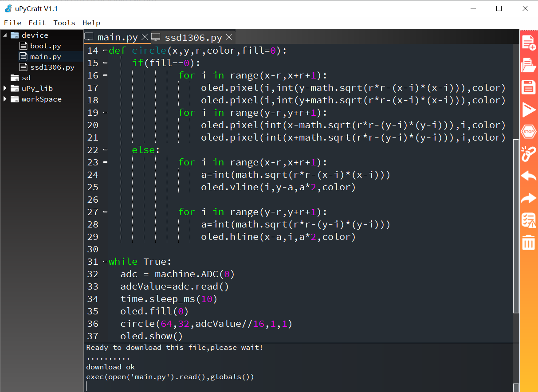Clear the terminal output
538x392 pixels.
pyautogui.click(x=528, y=243)
